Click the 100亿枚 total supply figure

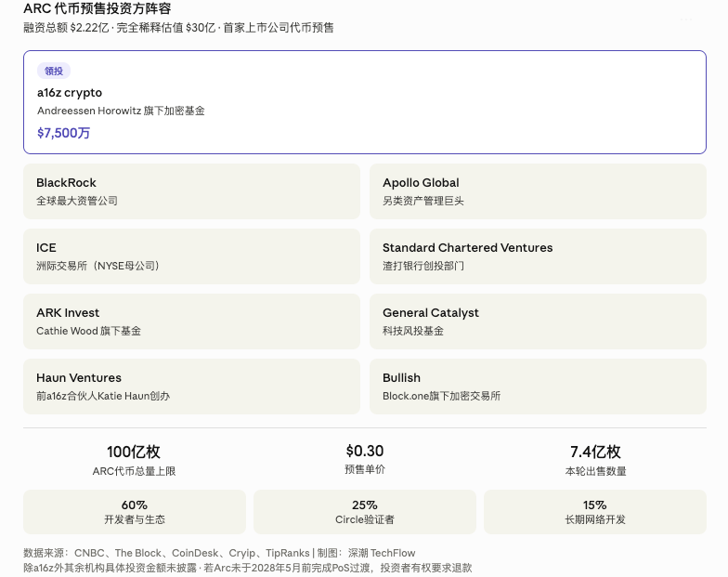click(x=134, y=452)
